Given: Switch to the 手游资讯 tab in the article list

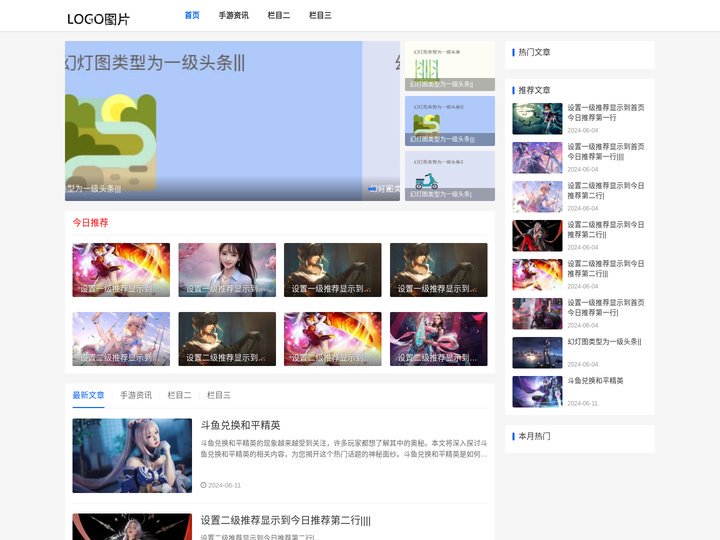Looking at the screenshot, I should tap(136, 395).
